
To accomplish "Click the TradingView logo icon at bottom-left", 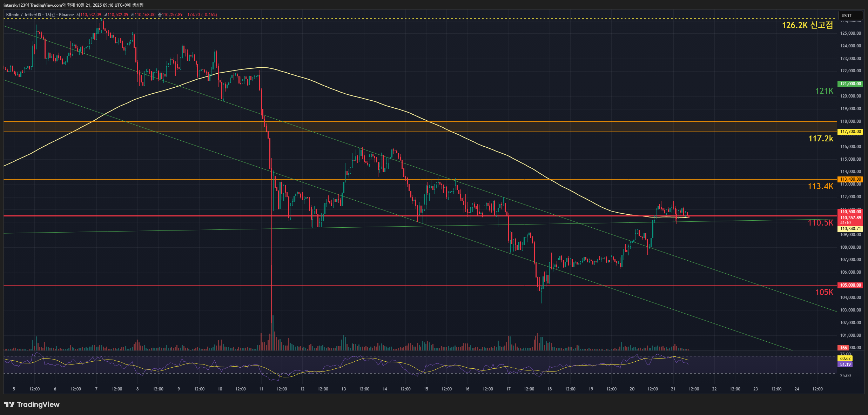I will pos(9,404).
